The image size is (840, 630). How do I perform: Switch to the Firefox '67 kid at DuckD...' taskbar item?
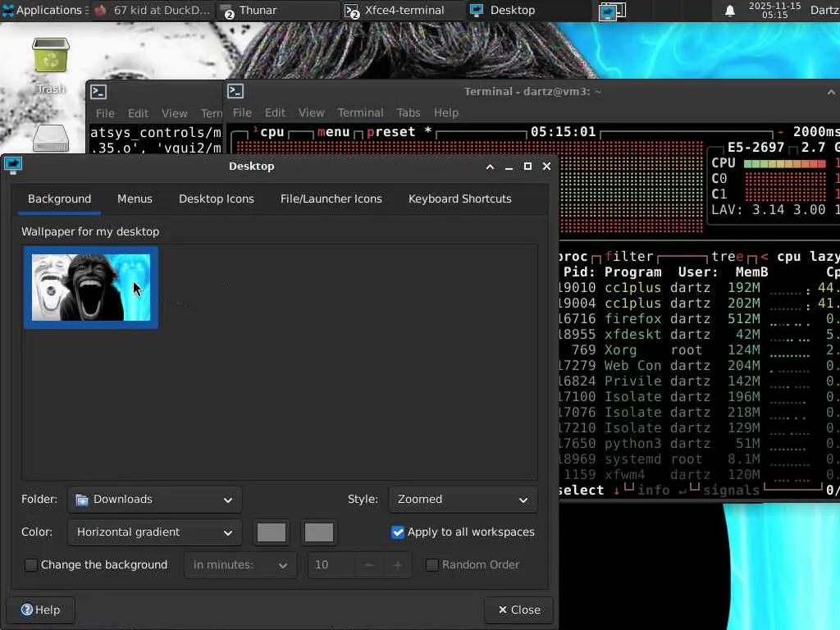pos(152,10)
